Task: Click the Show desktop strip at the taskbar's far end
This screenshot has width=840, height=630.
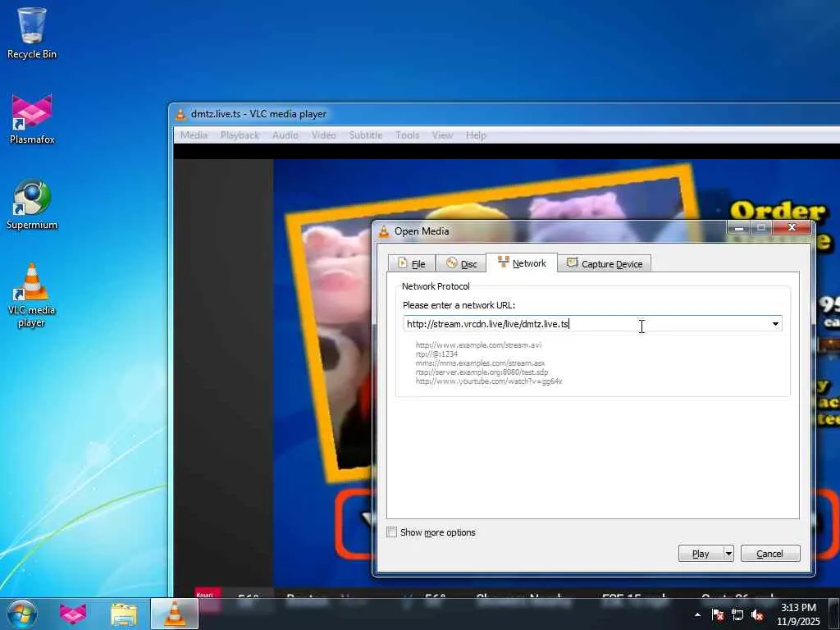Action: pos(834,614)
